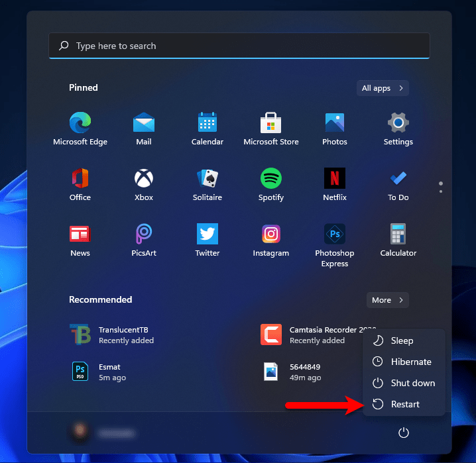Click the power button icon
Image resolution: width=476 pixels, height=463 pixels.
[404, 433]
